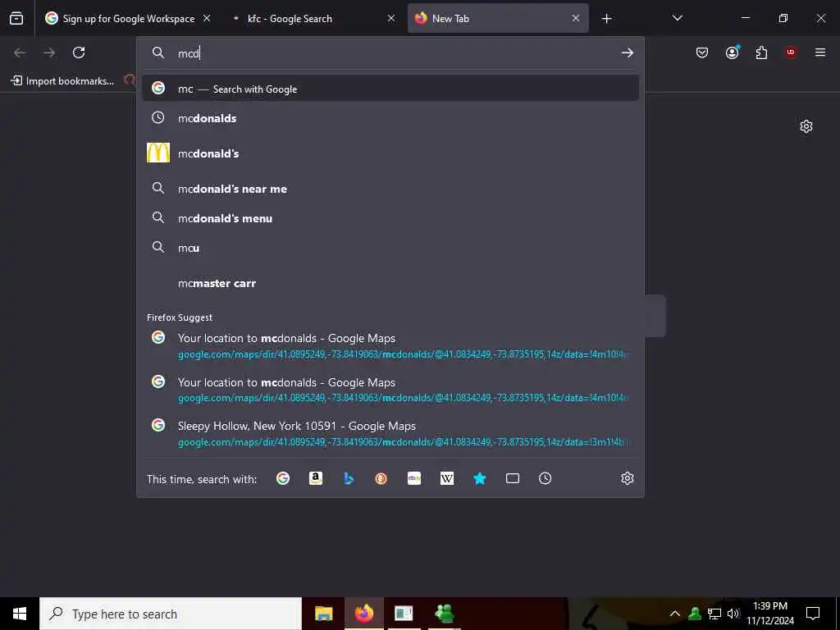Open Firefox from taskbar
The width and height of the screenshot is (840, 630).
[363, 614]
